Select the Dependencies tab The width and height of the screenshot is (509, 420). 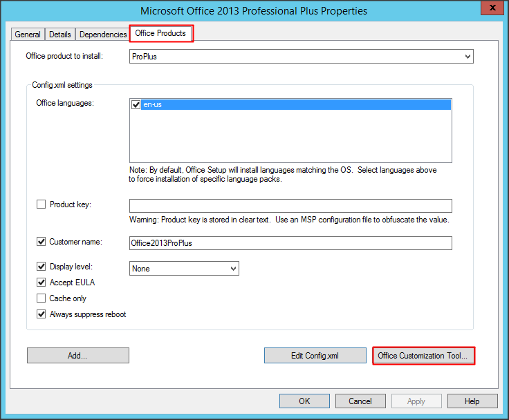tap(103, 35)
